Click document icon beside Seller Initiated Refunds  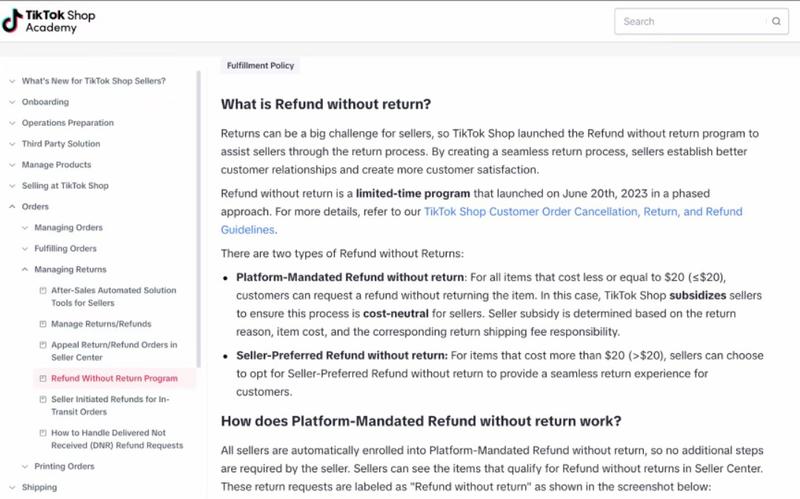click(x=43, y=400)
